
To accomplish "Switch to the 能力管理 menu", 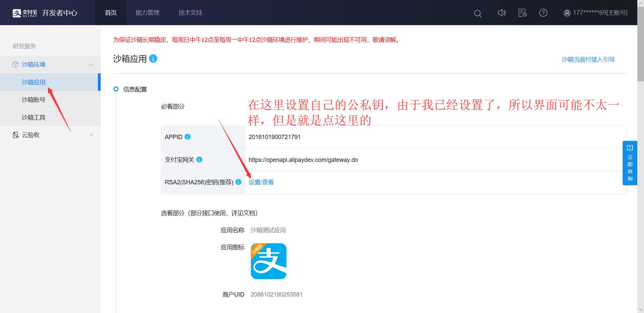I will click(x=148, y=12).
